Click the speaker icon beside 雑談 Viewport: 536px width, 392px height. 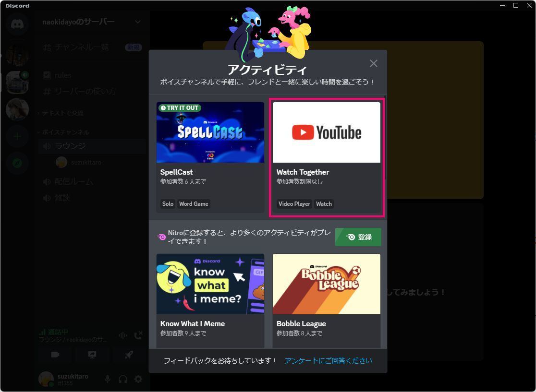[47, 198]
